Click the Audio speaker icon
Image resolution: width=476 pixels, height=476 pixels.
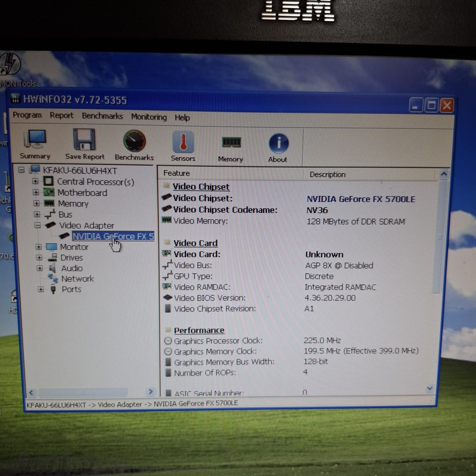coord(53,268)
